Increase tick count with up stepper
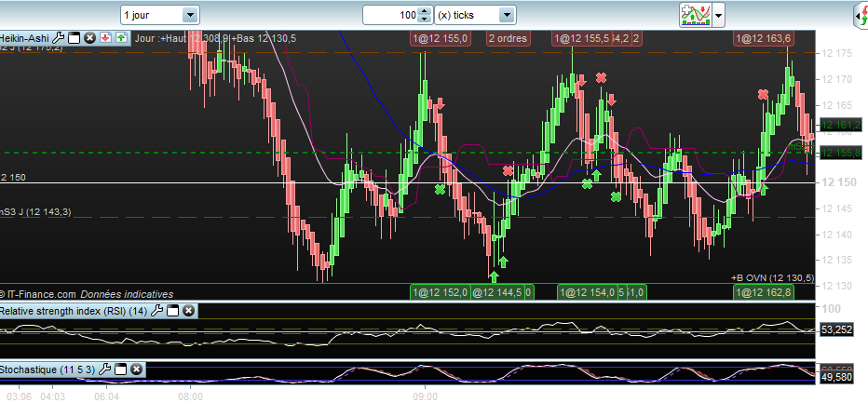 [425, 11]
